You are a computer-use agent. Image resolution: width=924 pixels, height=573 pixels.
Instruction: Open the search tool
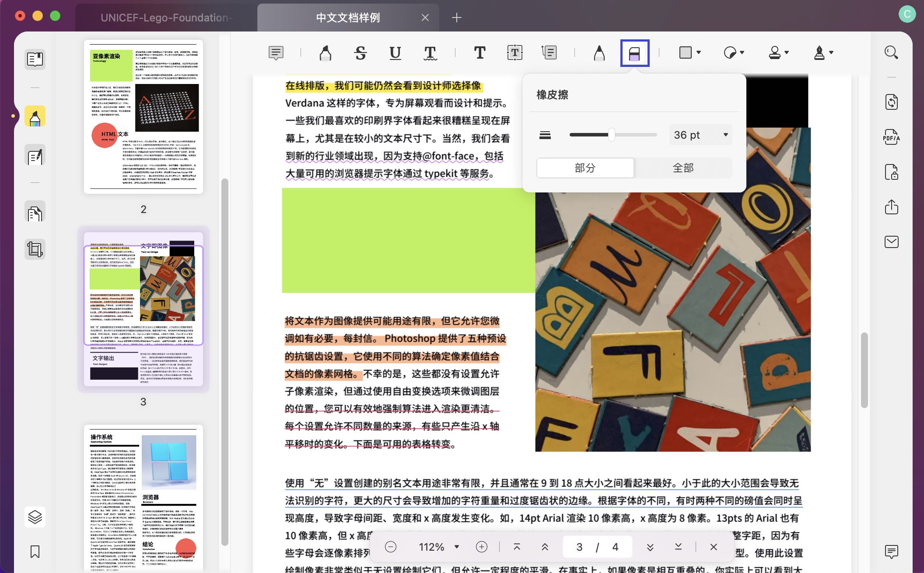pos(891,52)
